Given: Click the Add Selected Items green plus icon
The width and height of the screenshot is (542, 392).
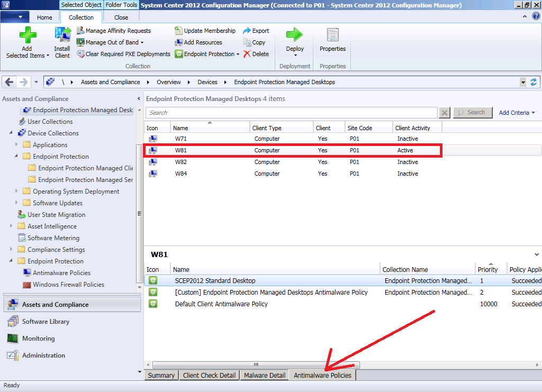Looking at the screenshot, I should (28, 35).
